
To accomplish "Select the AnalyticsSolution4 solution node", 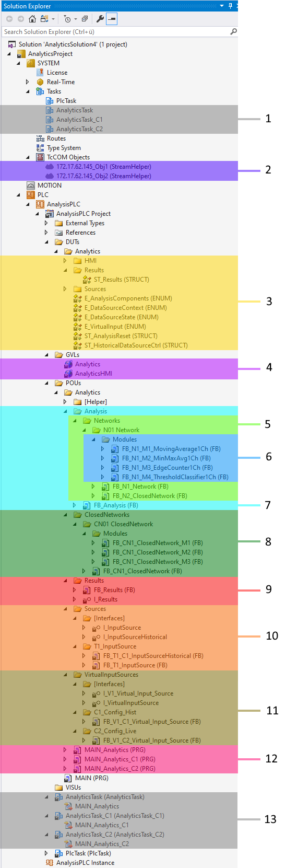I will [73, 44].
